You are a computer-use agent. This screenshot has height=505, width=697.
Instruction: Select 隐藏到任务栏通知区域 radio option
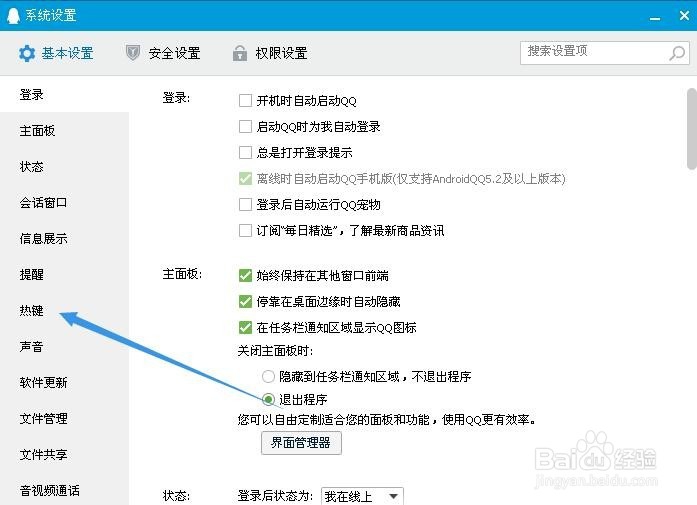coord(268,377)
